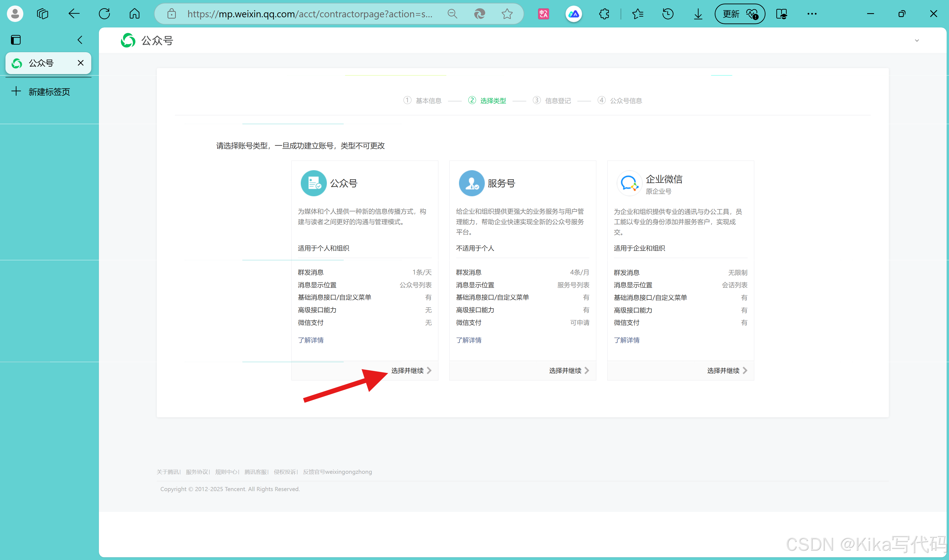Viewport: 949px width, 560px height.
Task: Click the 企业微信 logo icon
Action: [629, 183]
